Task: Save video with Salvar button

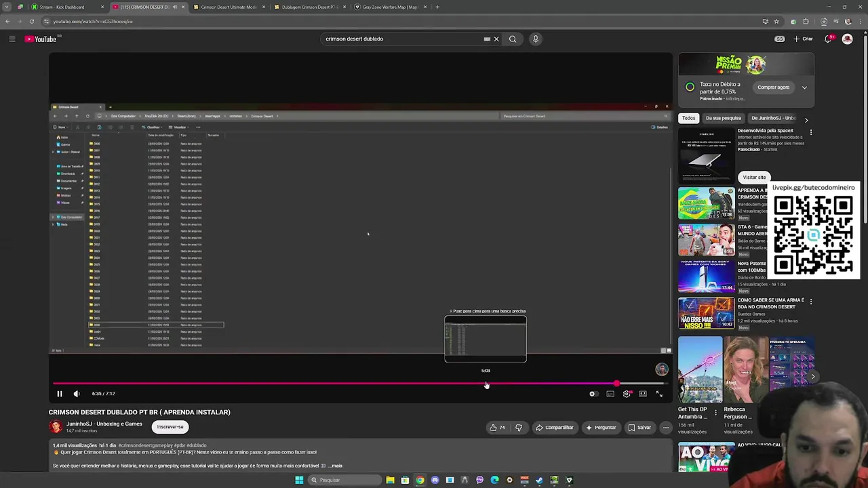Action: pyautogui.click(x=639, y=428)
